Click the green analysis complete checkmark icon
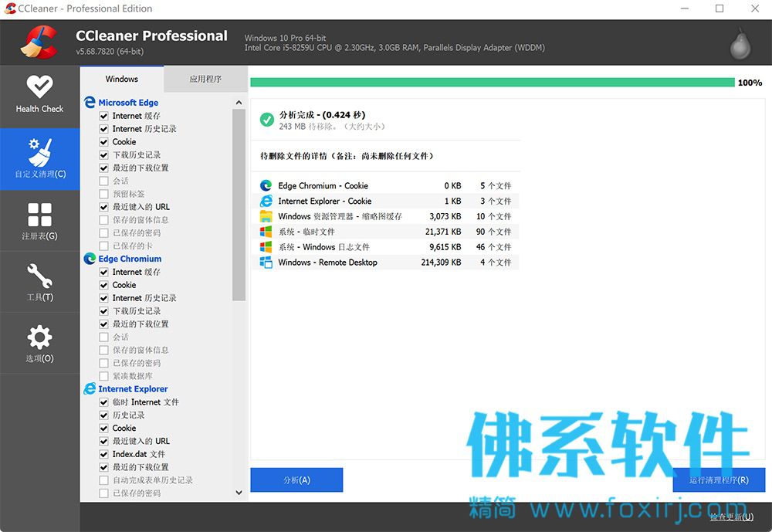 (267, 119)
